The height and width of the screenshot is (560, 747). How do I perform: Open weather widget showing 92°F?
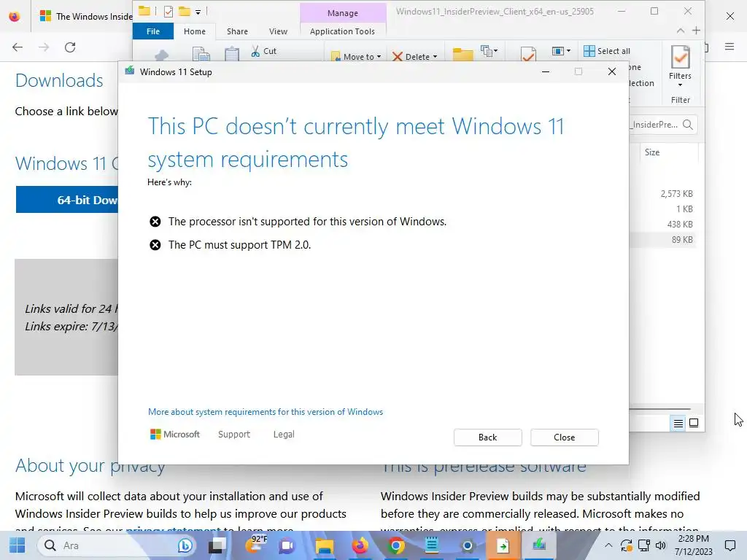point(256,545)
